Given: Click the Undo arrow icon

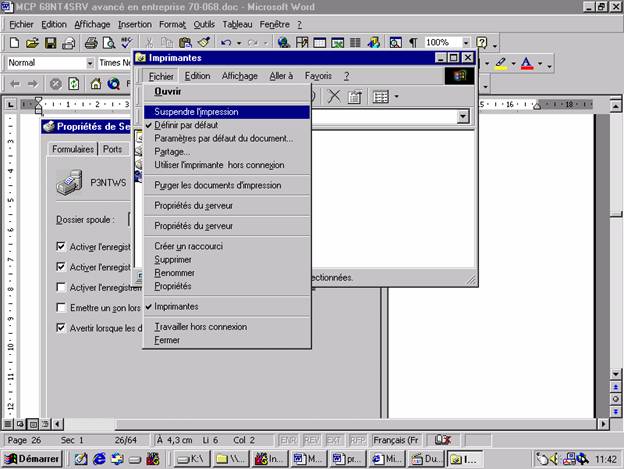Looking at the screenshot, I should [x=226, y=43].
